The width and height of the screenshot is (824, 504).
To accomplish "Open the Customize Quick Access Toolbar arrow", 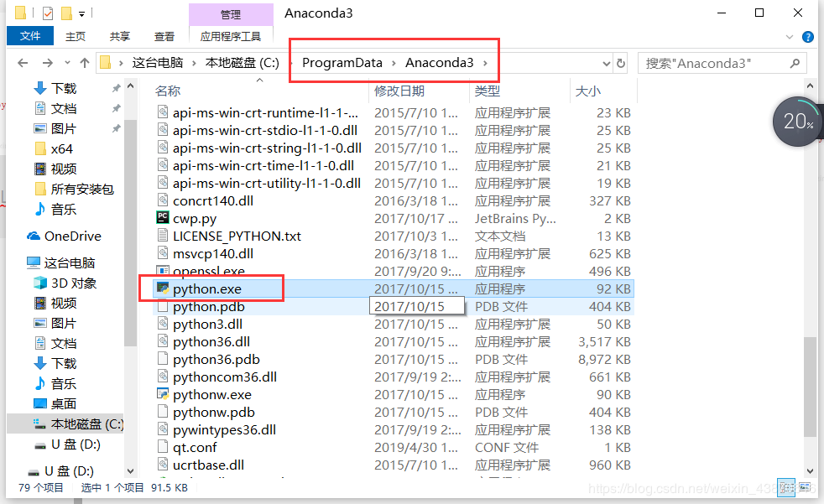I will (x=81, y=13).
